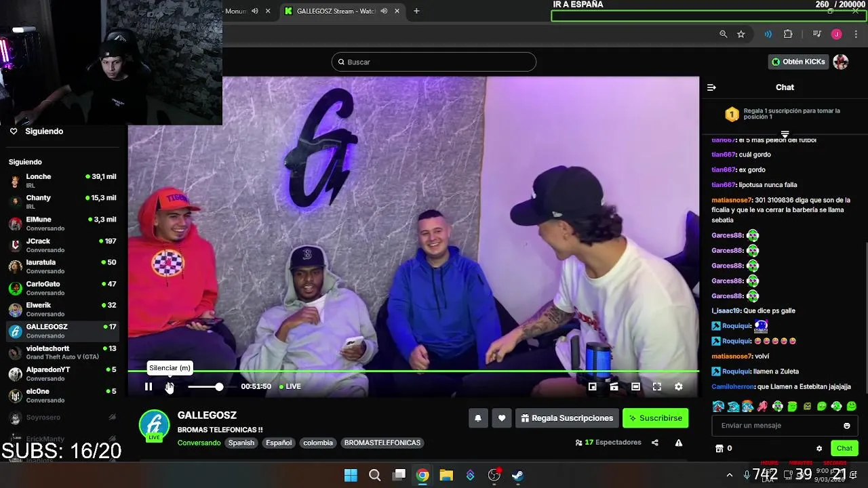The height and width of the screenshot is (488, 868).
Task: Click the Suscribirse button
Action: point(656,418)
